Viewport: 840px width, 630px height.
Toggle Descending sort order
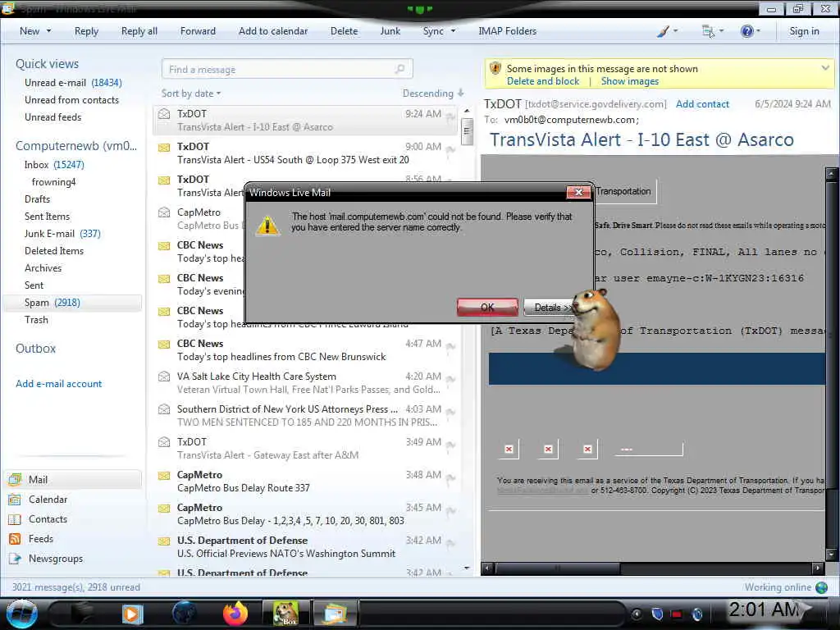(433, 94)
